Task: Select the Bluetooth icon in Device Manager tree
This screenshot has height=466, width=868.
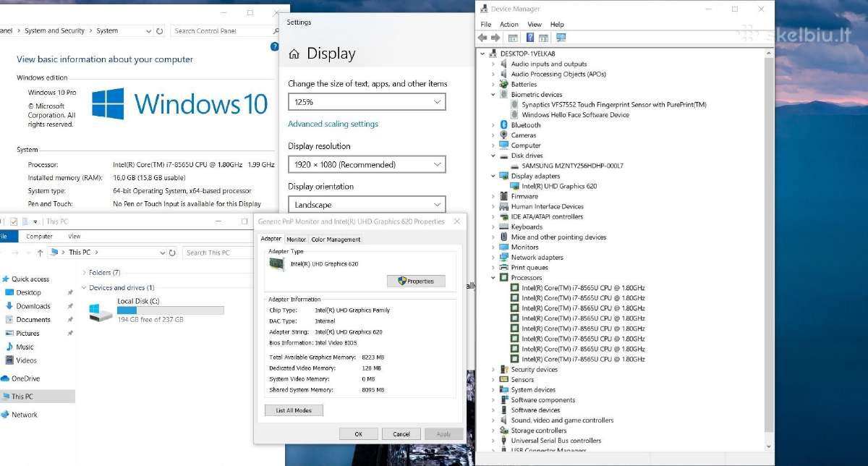Action: pos(504,125)
